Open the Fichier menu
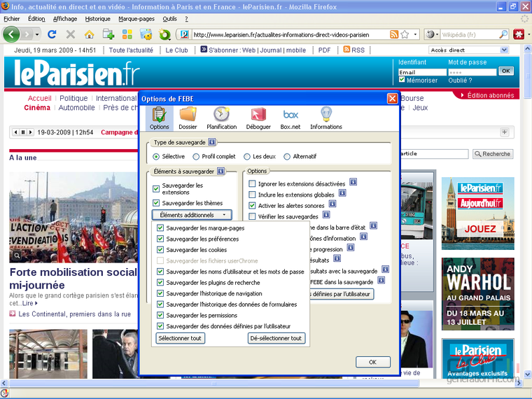 point(11,19)
